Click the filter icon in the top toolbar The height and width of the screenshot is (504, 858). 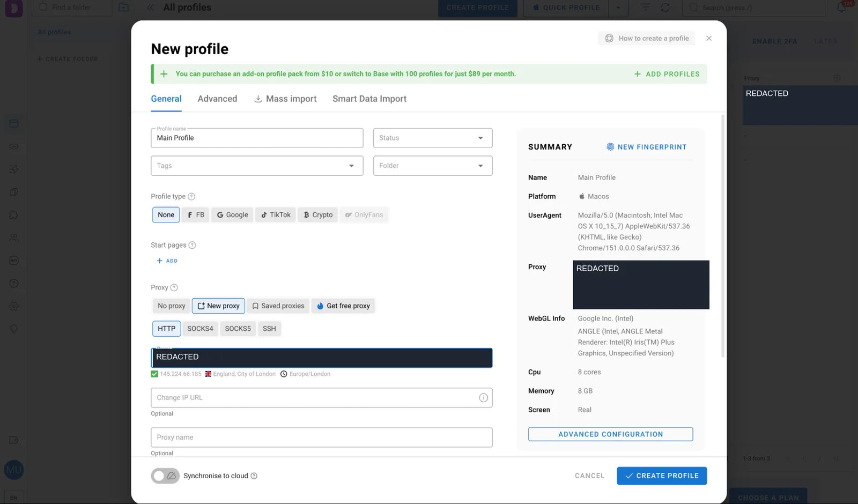coord(645,8)
